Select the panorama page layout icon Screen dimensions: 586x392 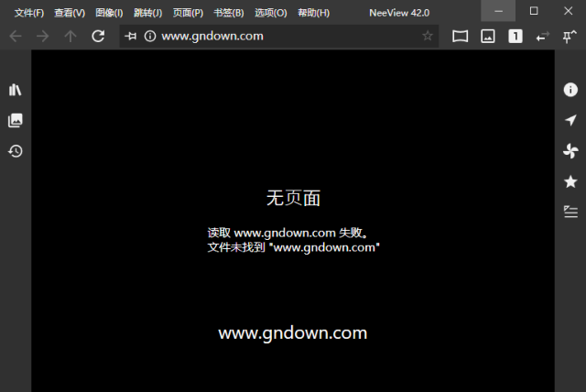point(460,37)
